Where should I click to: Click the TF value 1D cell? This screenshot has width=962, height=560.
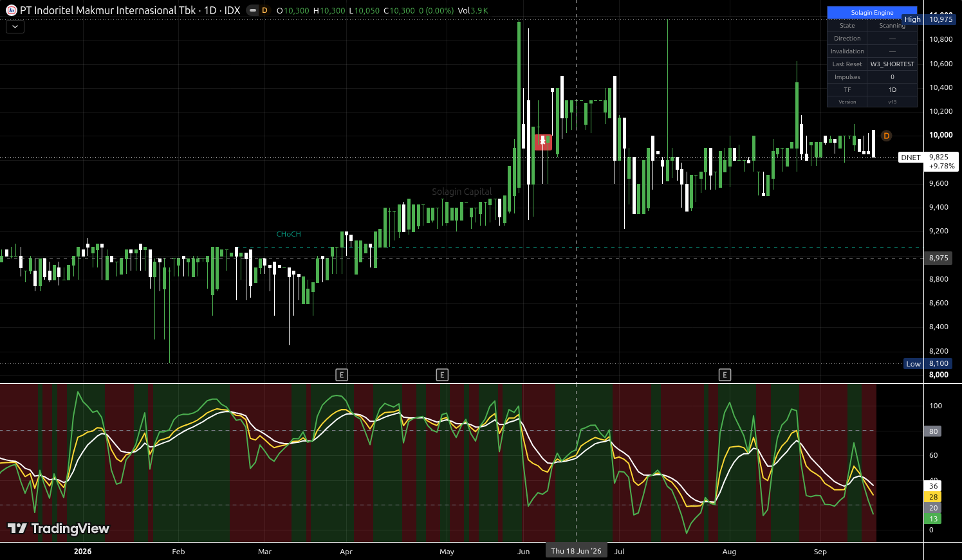(x=892, y=90)
